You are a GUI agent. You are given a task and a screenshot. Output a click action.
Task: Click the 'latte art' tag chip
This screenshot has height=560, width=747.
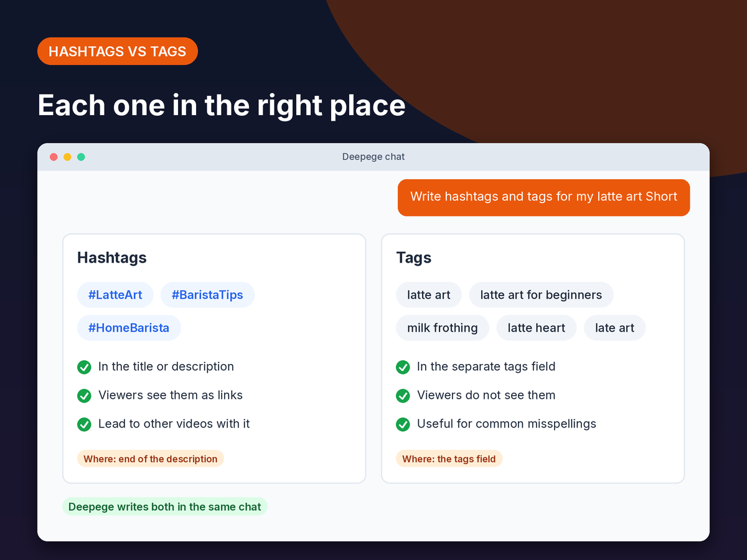coord(429,295)
